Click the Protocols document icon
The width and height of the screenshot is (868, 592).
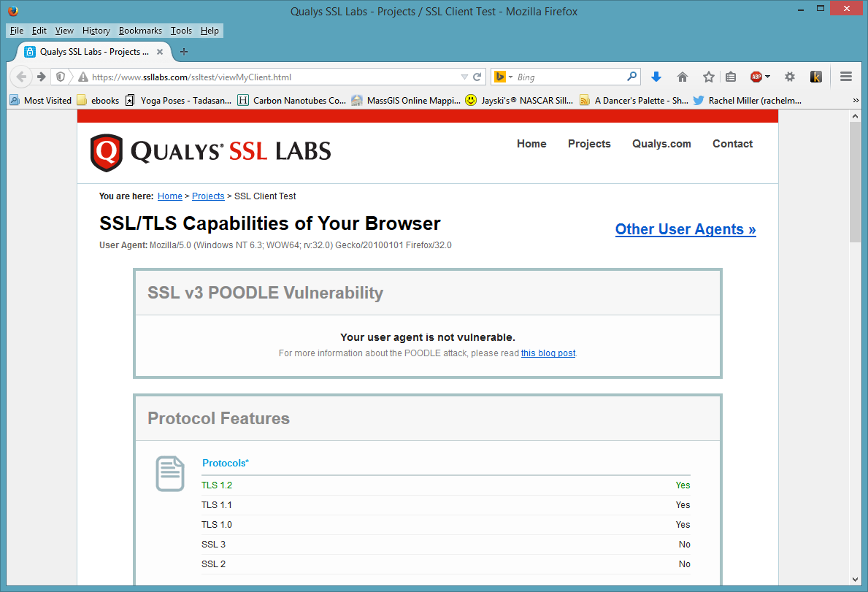(170, 474)
